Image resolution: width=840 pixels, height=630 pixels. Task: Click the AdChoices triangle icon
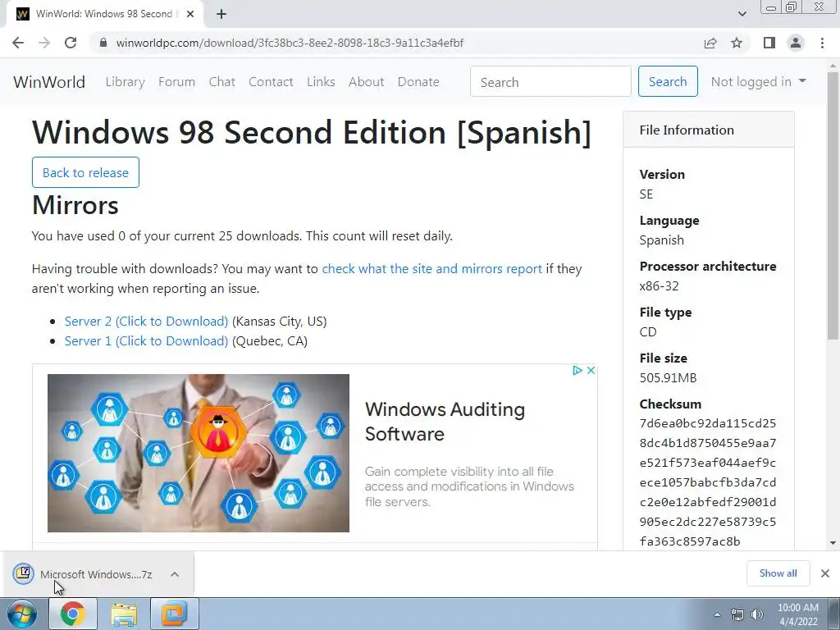pyautogui.click(x=577, y=370)
